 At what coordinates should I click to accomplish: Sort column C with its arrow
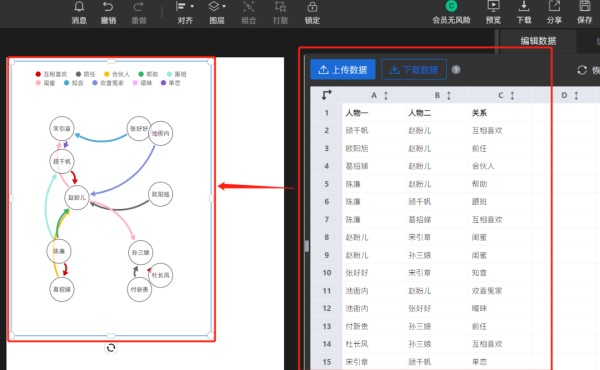pos(512,95)
